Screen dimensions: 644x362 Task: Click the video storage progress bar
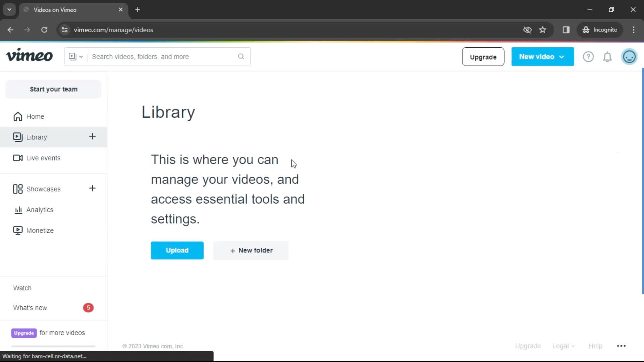click(x=53, y=346)
